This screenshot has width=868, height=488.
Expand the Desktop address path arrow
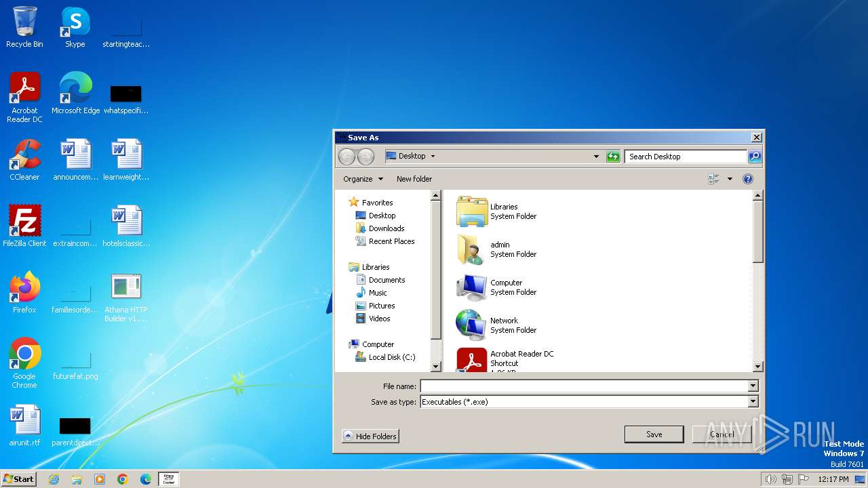point(433,157)
